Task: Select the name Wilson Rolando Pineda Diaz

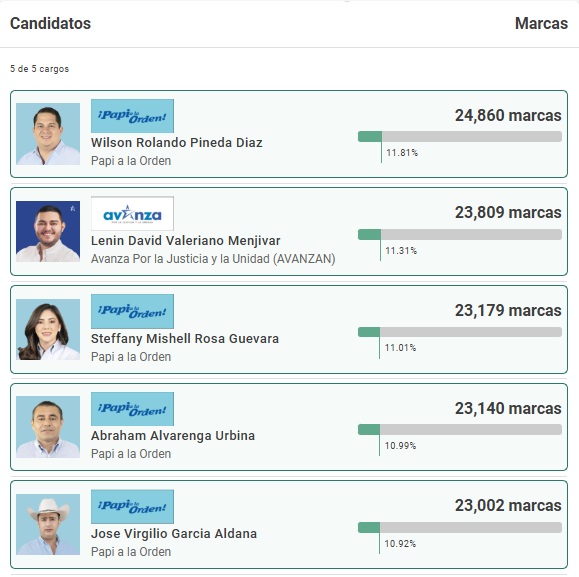Action: tap(177, 142)
